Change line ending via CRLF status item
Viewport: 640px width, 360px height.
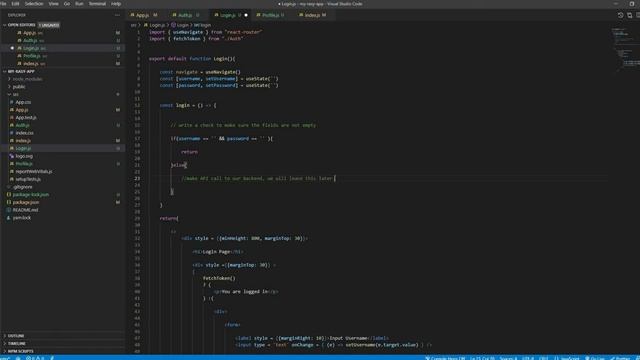[544, 358]
